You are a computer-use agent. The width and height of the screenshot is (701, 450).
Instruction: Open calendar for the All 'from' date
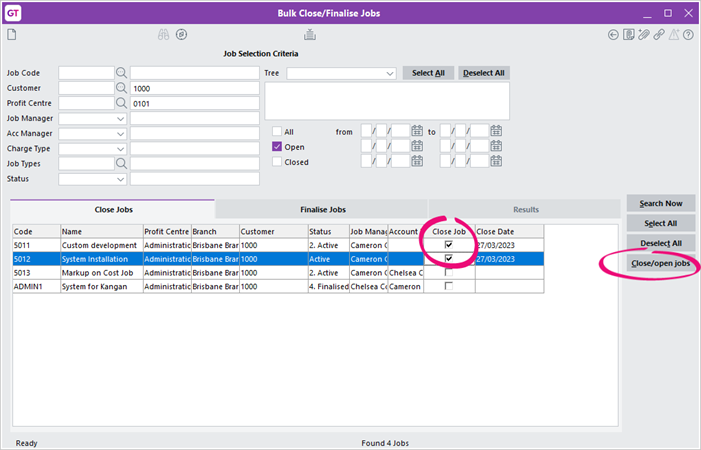(x=417, y=131)
